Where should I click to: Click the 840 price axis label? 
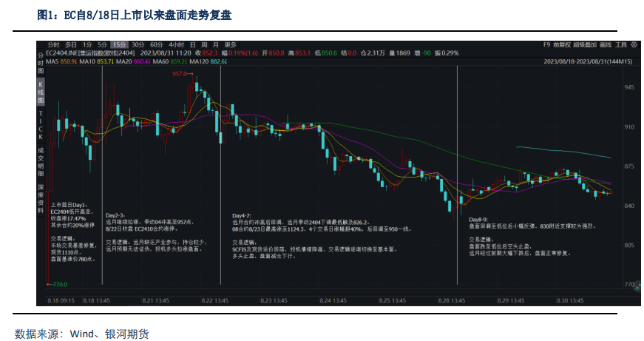pyautogui.click(x=629, y=206)
